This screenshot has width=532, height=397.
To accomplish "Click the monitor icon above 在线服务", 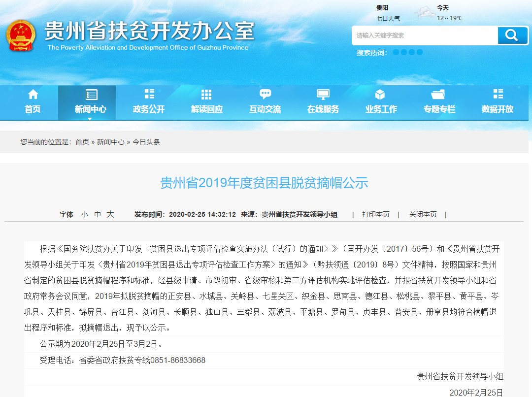I will coord(323,93).
